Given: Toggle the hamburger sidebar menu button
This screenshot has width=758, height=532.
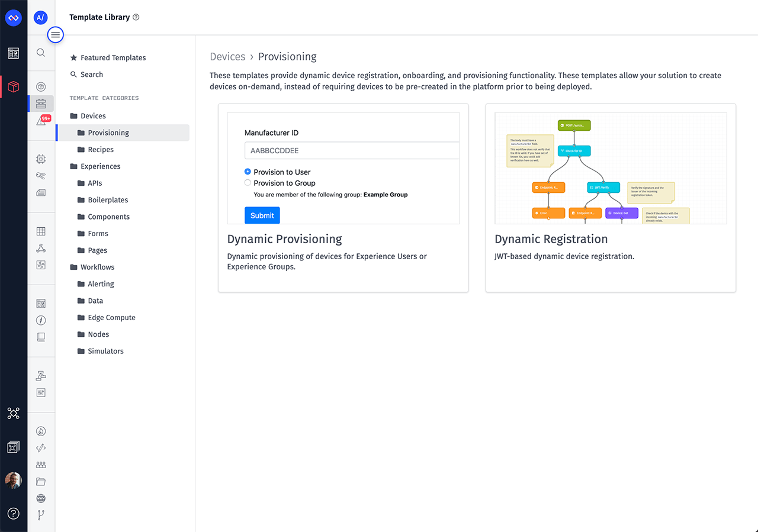Looking at the screenshot, I should [x=55, y=35].
